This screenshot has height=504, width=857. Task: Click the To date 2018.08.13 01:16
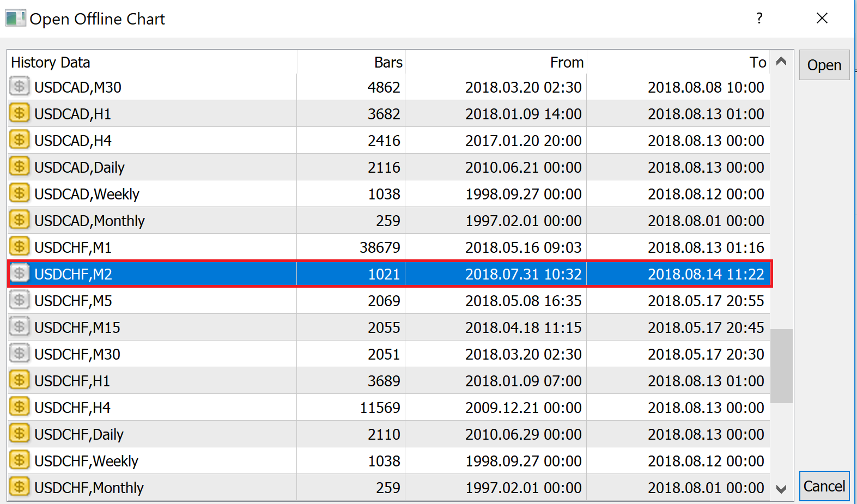[706, 247]
